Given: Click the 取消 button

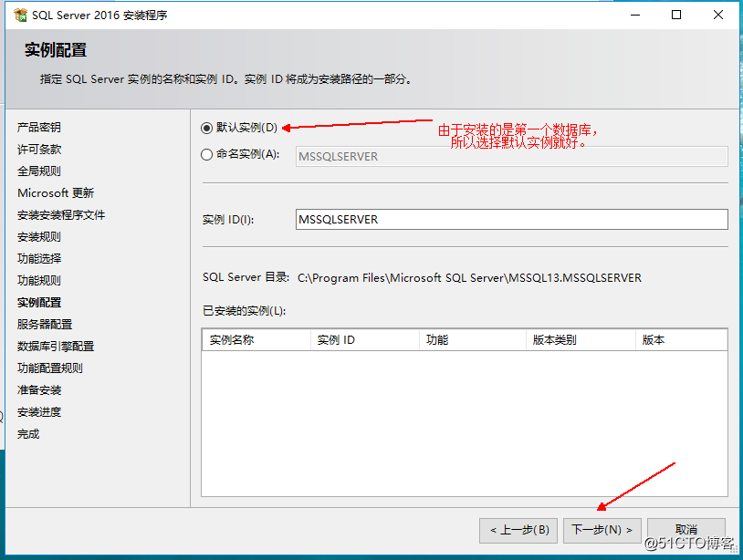Looking at the screenshot, I should click(686, 530).
